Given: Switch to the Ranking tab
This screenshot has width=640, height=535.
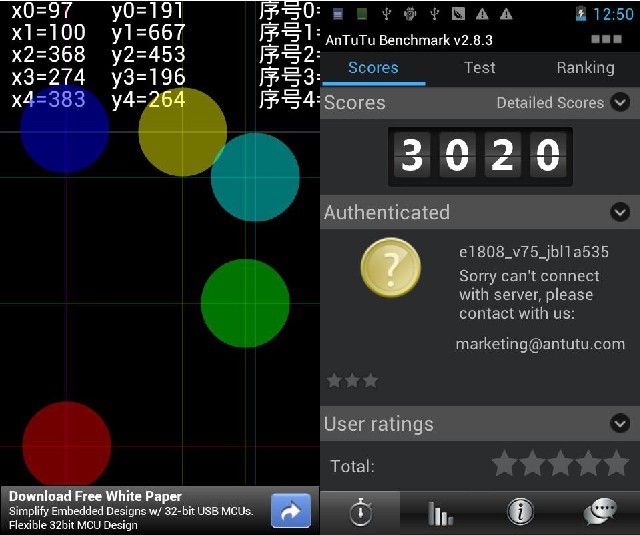Looking at the screenshot, I should pos(586,68).
